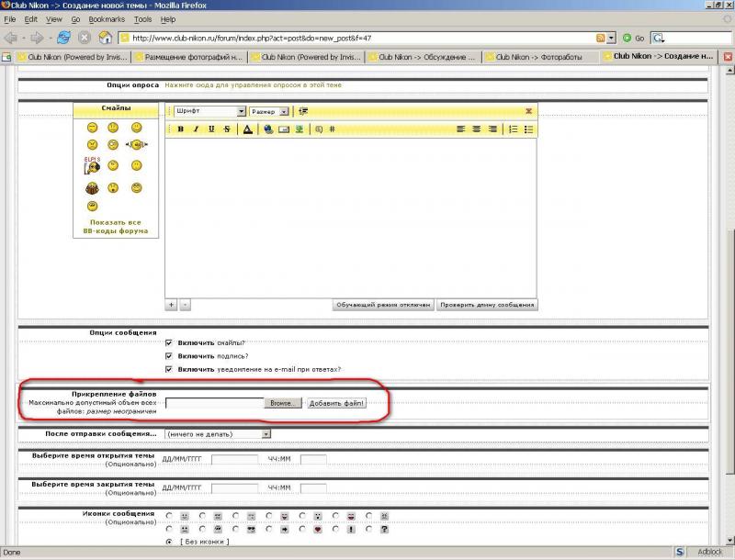Click the Adblock status bar item
The width and height of the screenshot is (735, 560).
click(x=709, y=552)
